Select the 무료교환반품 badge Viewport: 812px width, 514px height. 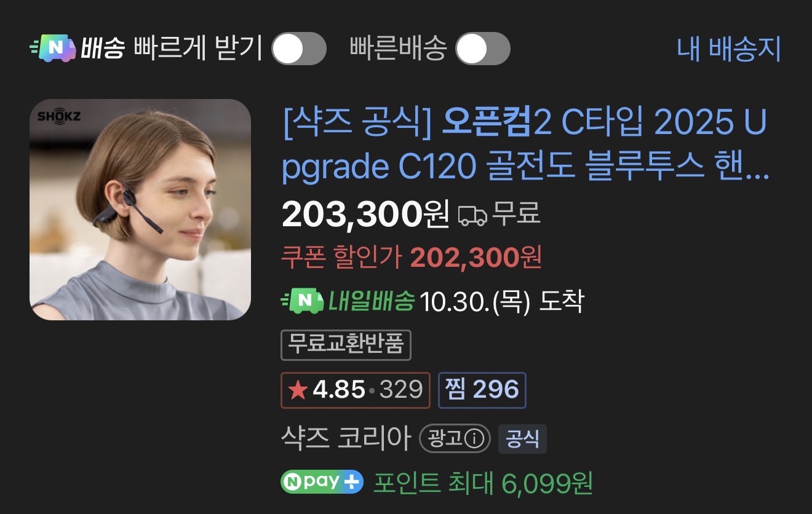346,346
